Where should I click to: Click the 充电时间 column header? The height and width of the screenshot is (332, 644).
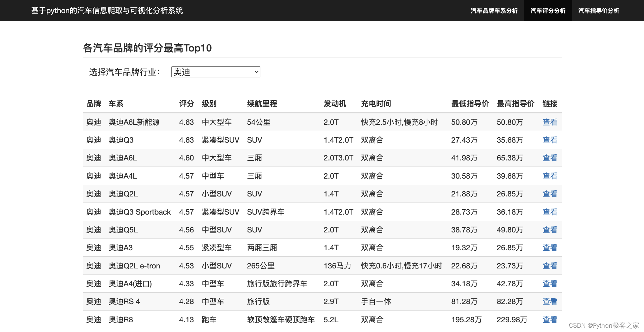pos(376,104)
